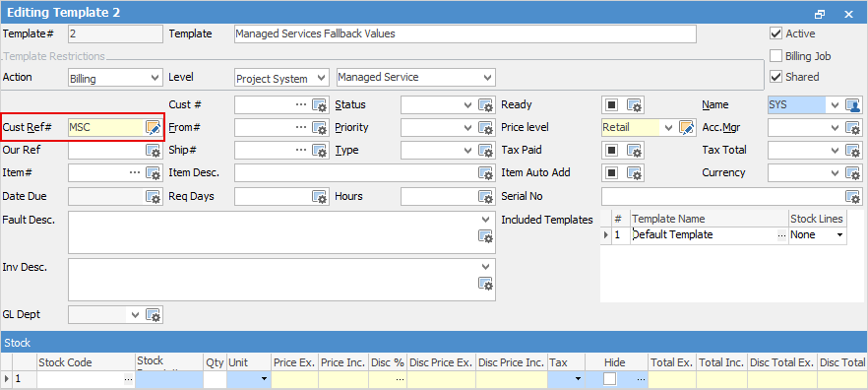Restore down the Editing Template 2 window
Viewport: 868px width, 390px height.
pos(820,14)
